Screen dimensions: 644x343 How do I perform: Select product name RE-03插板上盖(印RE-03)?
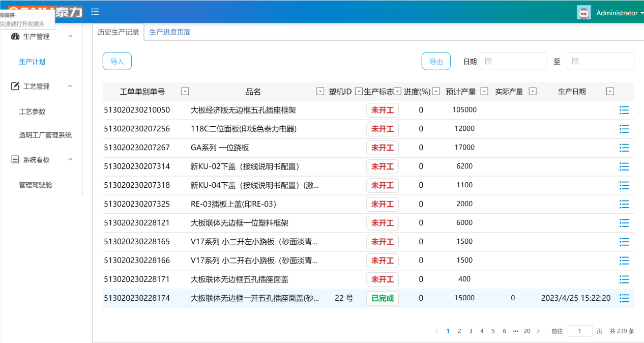click(x=233, y=204)
